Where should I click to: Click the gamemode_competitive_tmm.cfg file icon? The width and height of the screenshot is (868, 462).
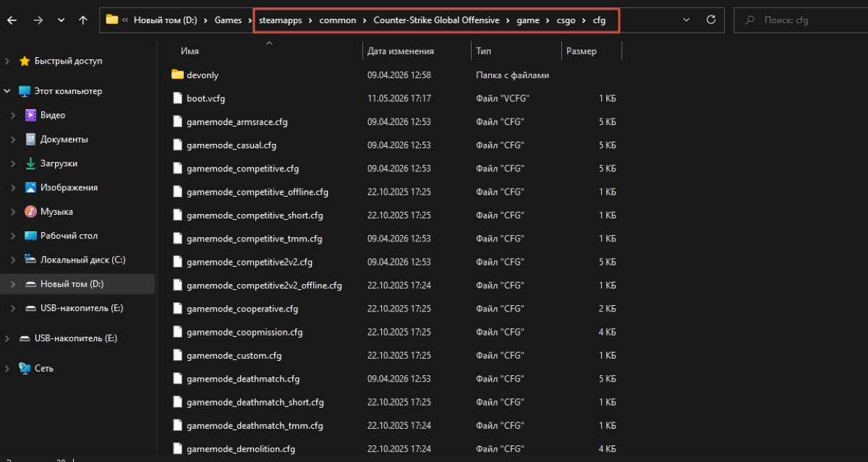[178, 239]
